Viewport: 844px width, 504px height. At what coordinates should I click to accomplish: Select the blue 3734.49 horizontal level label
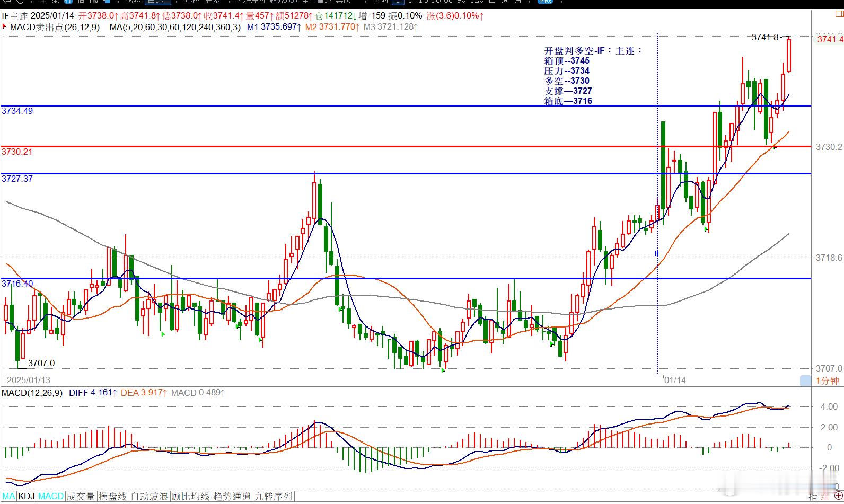(x=17, y=111)
